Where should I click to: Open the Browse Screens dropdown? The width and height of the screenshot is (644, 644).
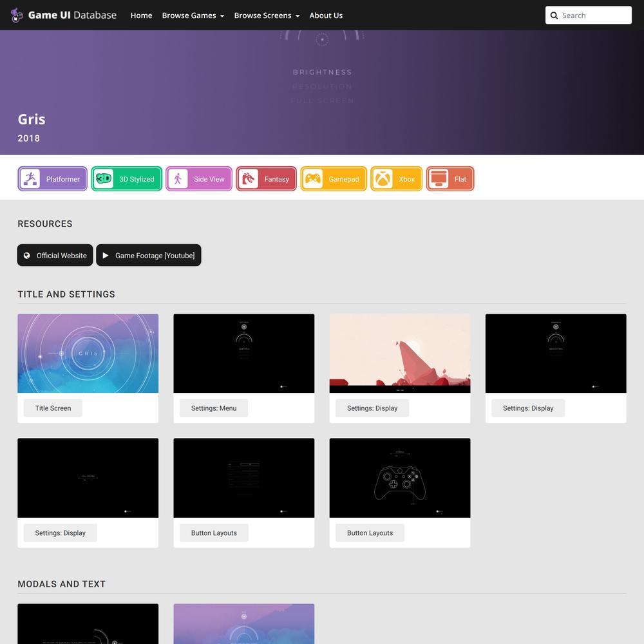(267, 15)
